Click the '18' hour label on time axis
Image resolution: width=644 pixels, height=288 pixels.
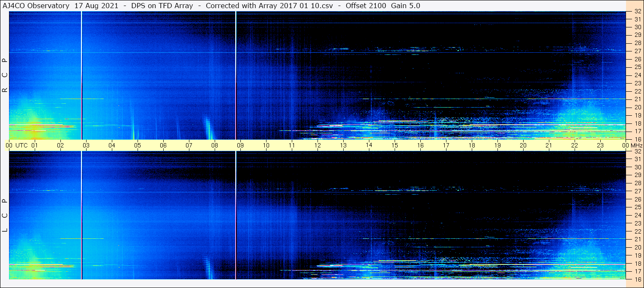coord(472,145)
